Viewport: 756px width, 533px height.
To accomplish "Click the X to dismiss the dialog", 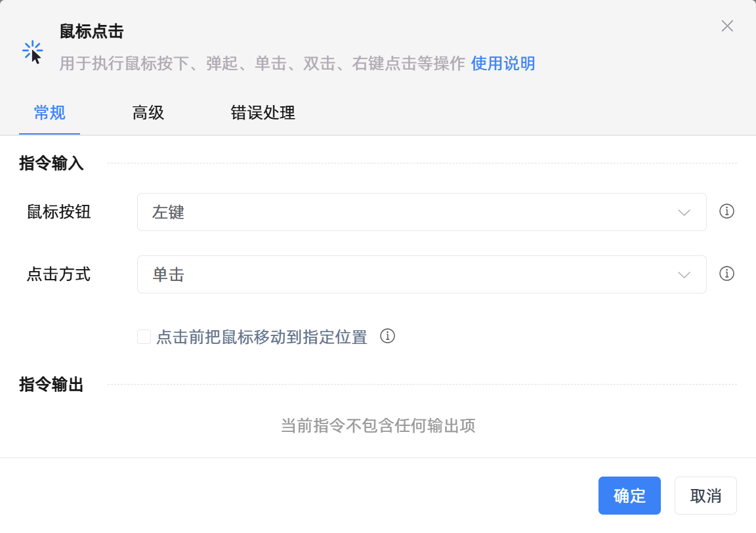I will point(727,26).
